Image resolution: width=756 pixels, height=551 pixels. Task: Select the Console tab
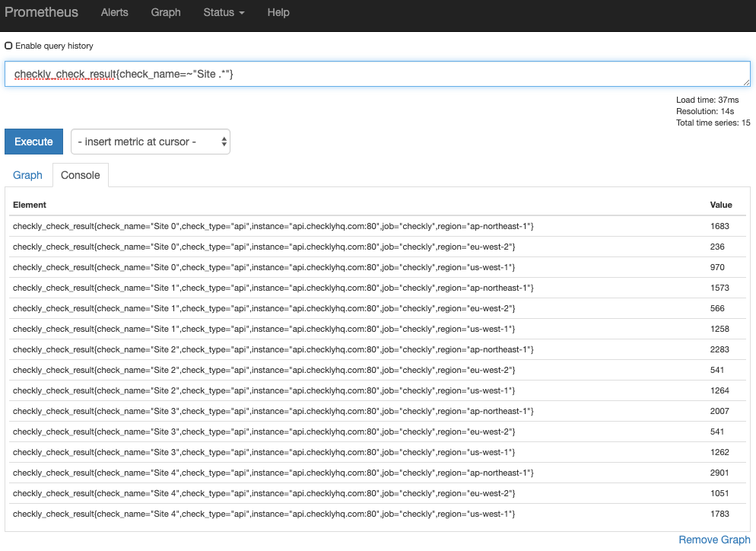(80, 175)
